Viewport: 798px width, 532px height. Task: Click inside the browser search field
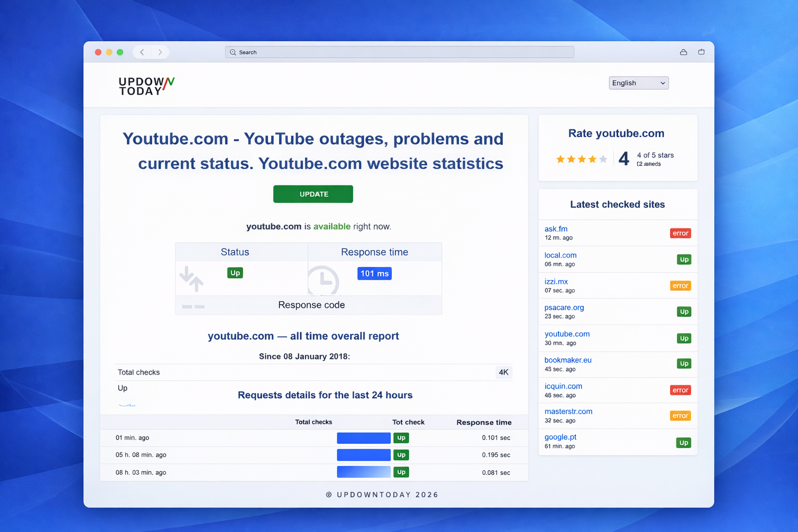click(x=399, y=52)
